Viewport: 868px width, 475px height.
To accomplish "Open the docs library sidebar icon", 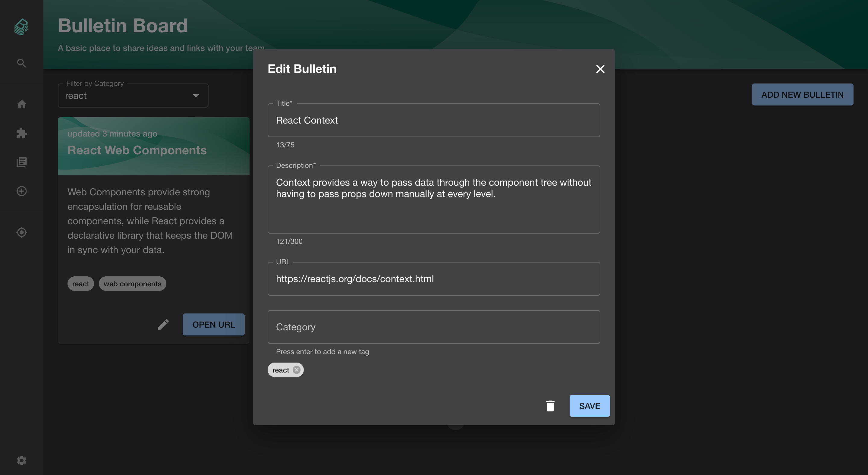I will tap(22, 162).
